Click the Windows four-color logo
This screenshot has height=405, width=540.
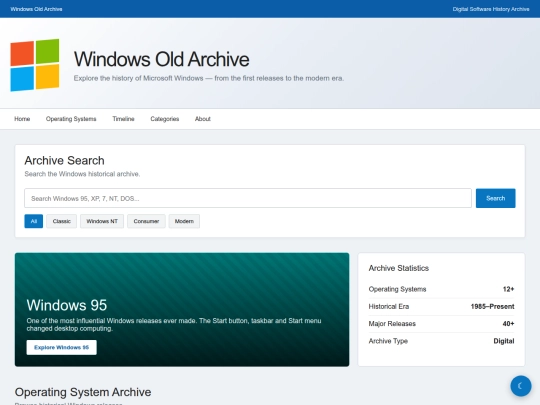[35, 65]
